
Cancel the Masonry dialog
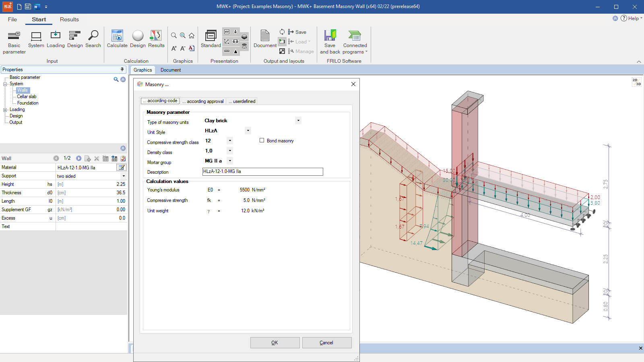point(327,343)
